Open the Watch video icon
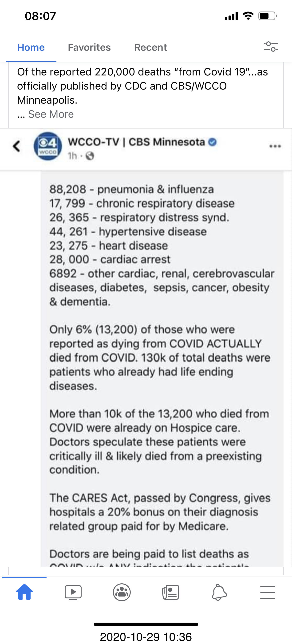This screenshot has width=292, height=644. coord(73,592)
